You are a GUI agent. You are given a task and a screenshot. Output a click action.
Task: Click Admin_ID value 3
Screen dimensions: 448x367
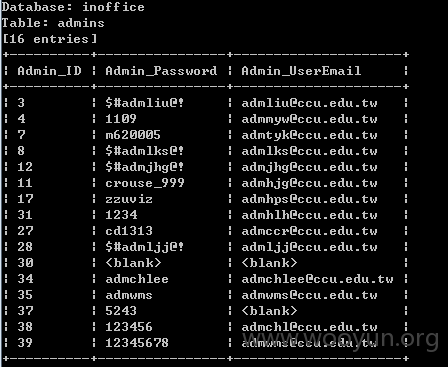[21, 103]
